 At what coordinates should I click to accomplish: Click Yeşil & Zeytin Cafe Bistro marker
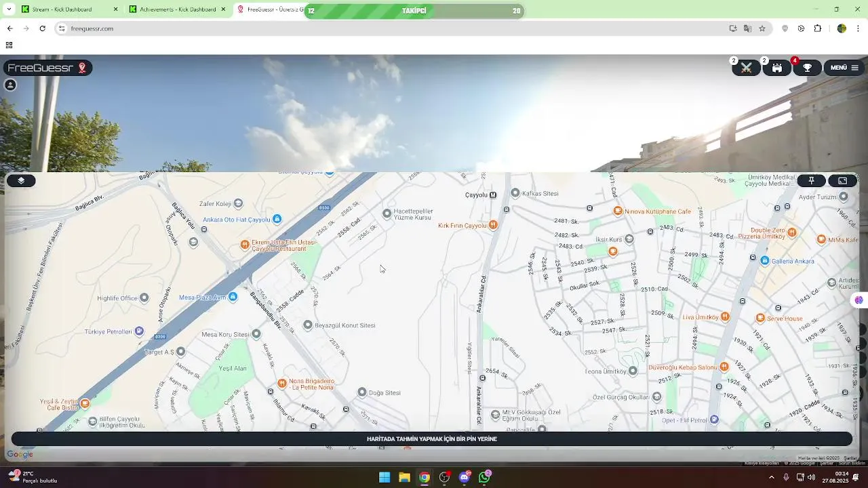coord(85,404)
